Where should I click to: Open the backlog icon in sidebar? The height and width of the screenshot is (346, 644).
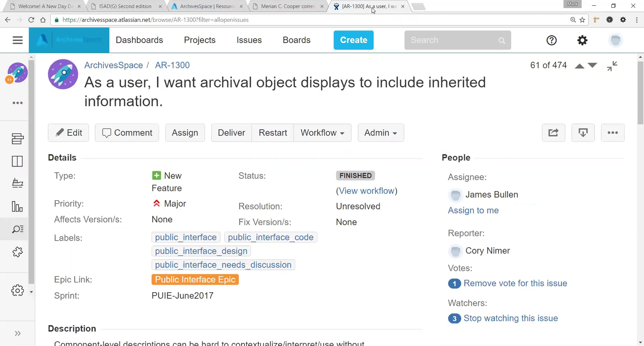click(x=17, y=139)
